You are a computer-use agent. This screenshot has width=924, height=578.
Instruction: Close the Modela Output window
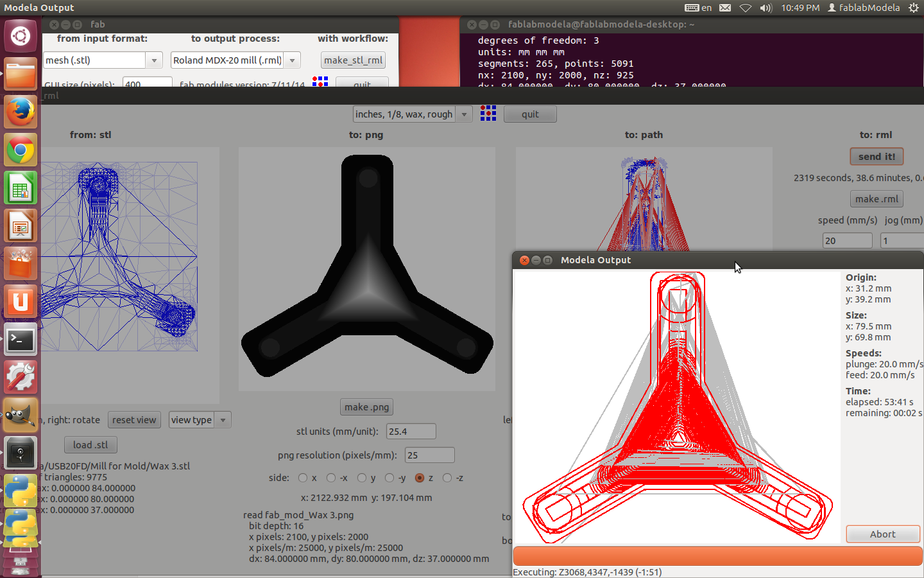click(x=524, y=260)
